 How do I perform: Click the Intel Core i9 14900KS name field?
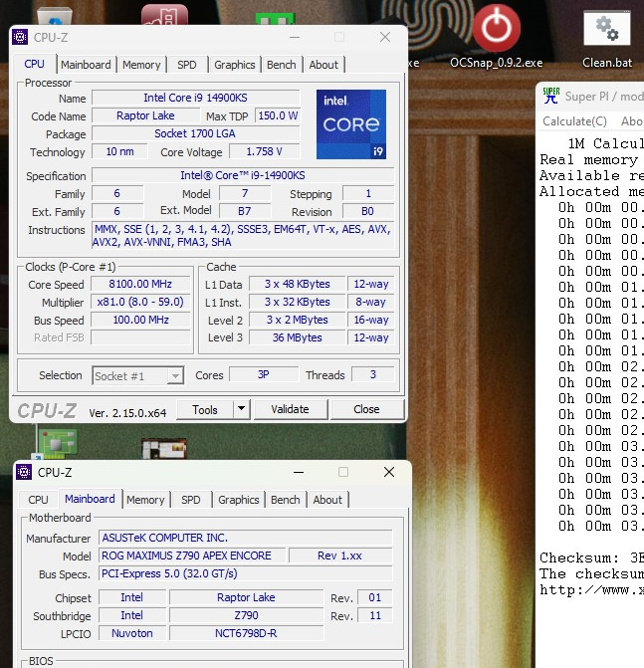[195, 98]
